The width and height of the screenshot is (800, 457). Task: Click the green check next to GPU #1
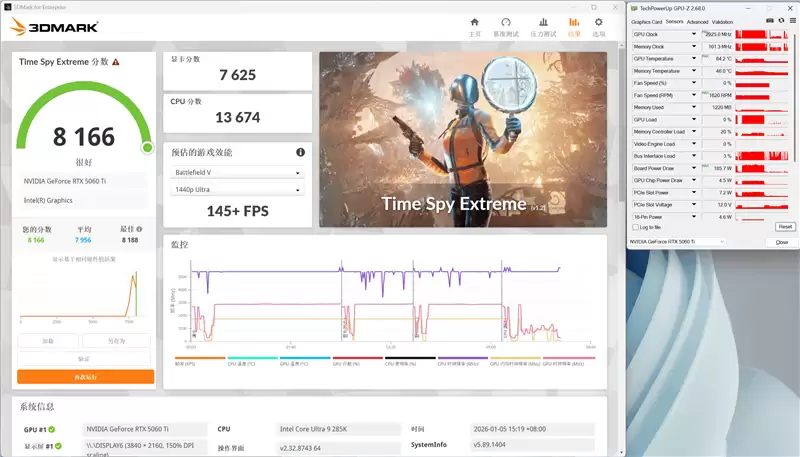52,429
